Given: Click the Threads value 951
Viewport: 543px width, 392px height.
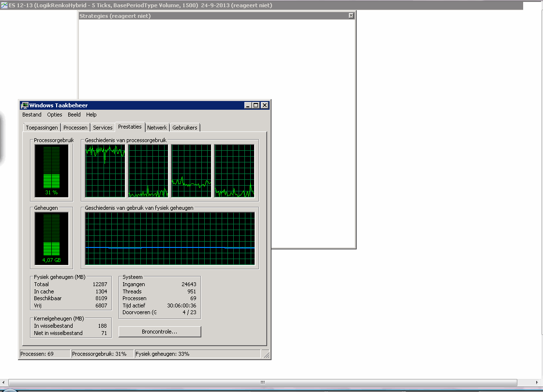Looking at the screenshot, I should 192,291.
